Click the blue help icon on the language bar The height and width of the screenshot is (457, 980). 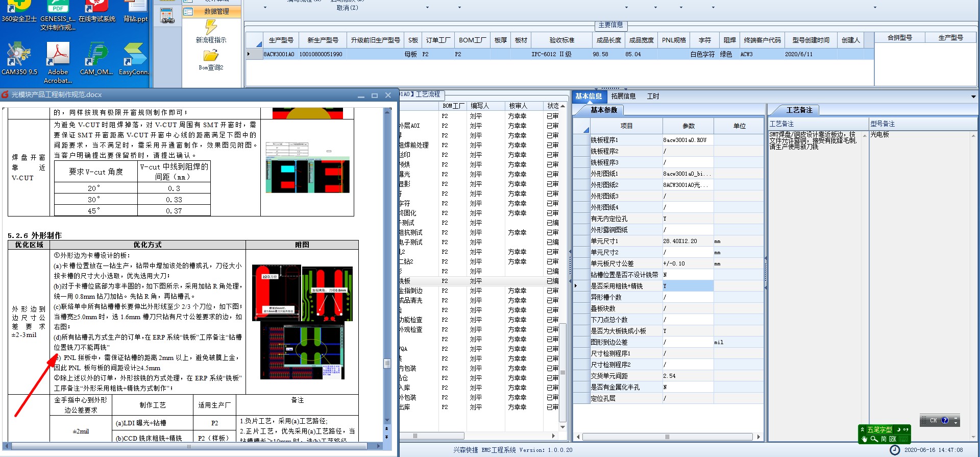945,420
